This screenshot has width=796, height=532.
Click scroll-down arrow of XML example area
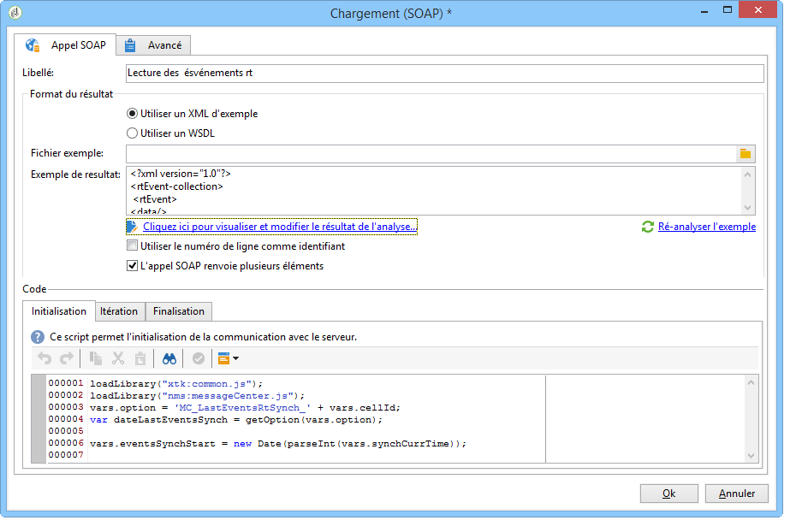click(748, 208)
